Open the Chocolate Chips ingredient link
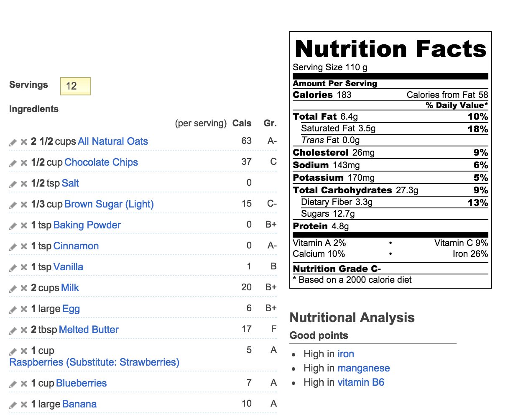 coord(101,162)
